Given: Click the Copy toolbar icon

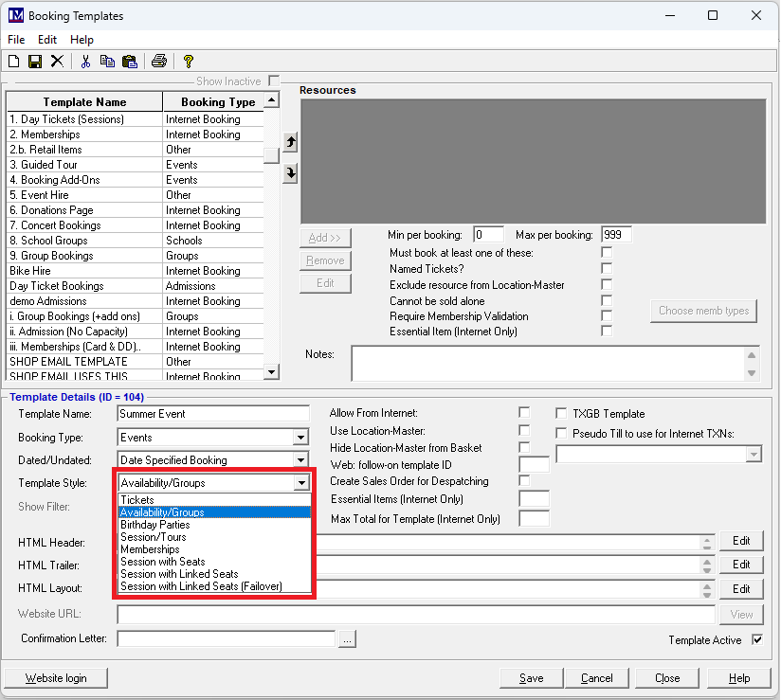Looking at the screenshot, I should [107, 62].
